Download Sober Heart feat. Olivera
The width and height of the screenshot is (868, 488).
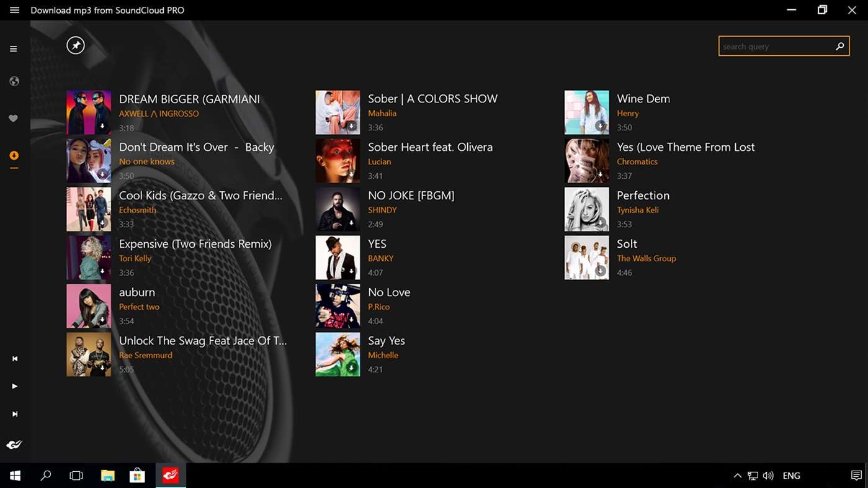351,174
